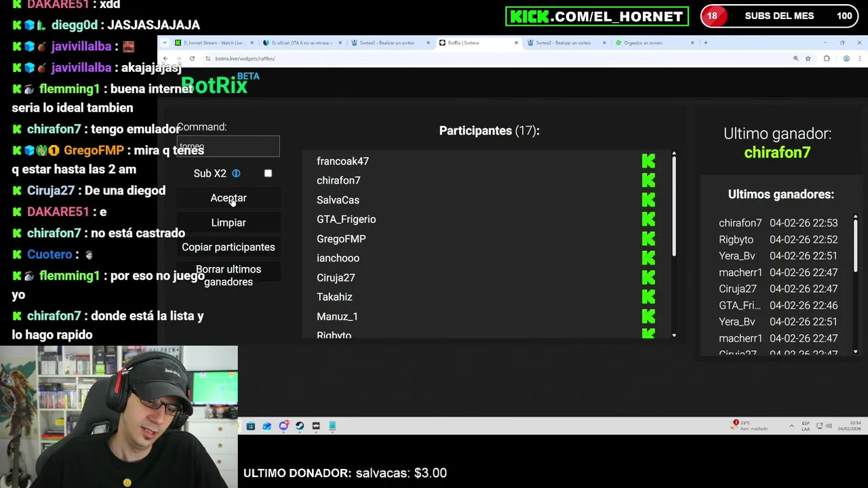Image resolution: width=868 pixels, height=488 pixels.
Task: Open Microsoft Store from the taskbar
Action: pos(250,426)
